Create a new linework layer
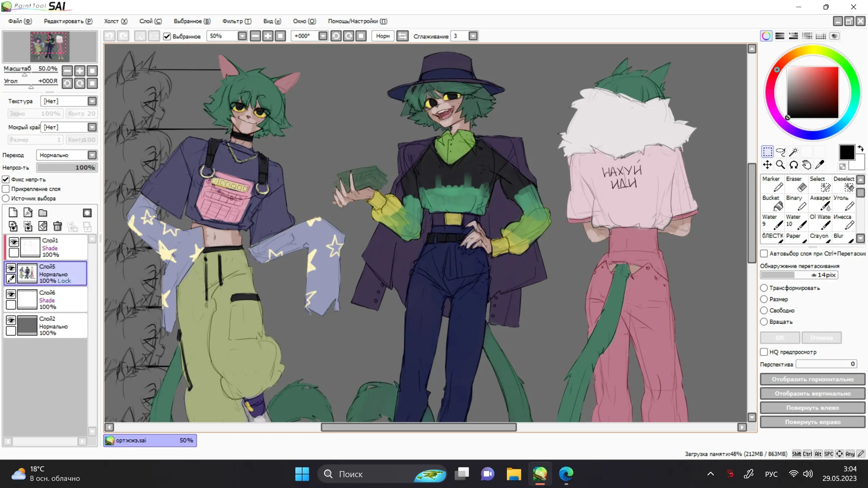The image size is (868, 488). pos(28,213)
